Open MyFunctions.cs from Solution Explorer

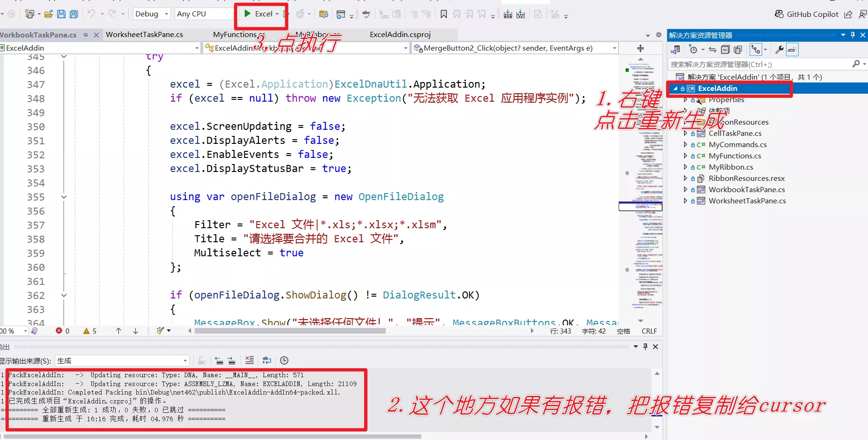tap(735, 156)
